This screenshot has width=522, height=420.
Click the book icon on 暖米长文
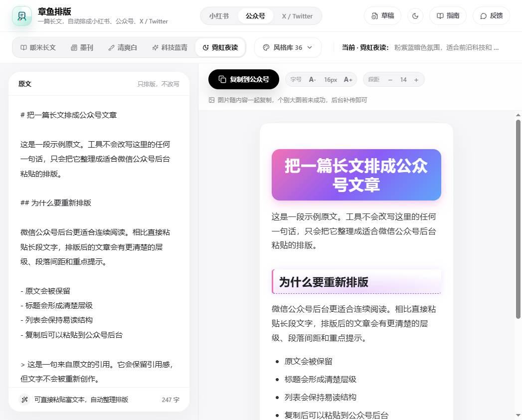click(x=23, y=47)
